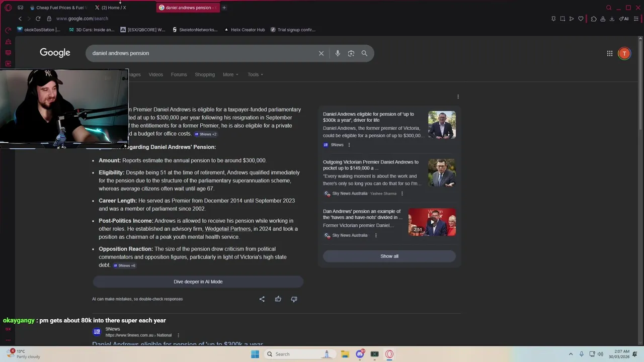View site security padlock info
The image size is (644, 362).
tap(49, 19)
